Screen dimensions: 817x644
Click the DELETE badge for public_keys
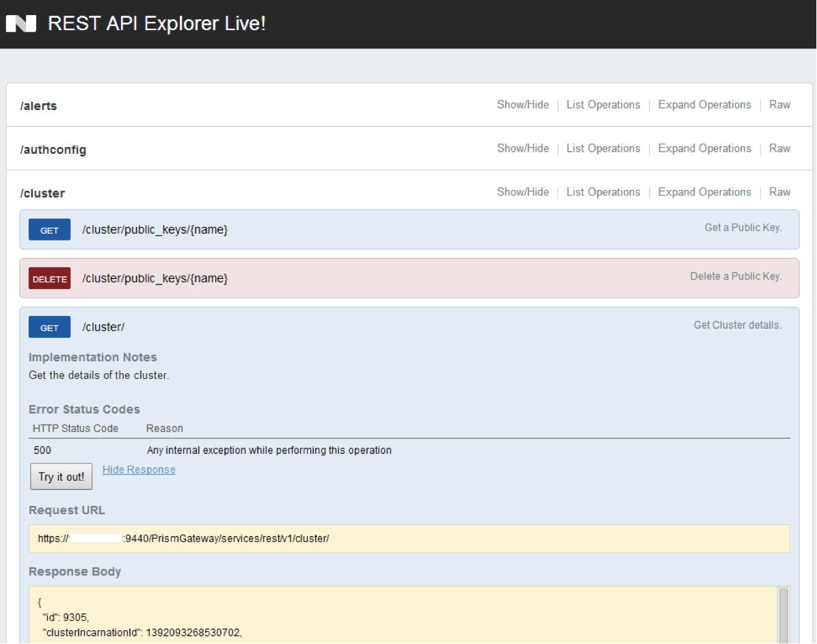(49, 279)
